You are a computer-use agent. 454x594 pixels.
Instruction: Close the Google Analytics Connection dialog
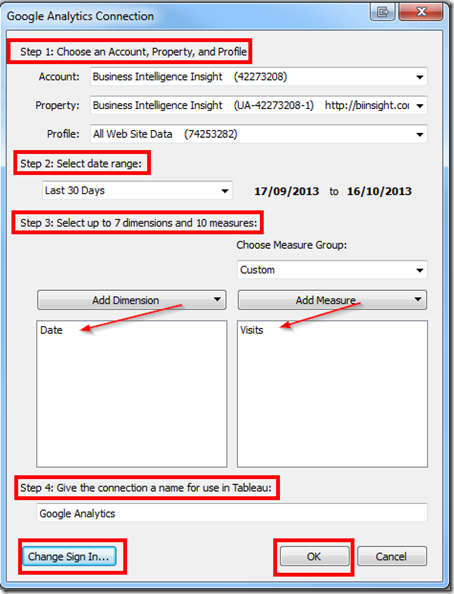pyautogui.click(x=421, y=12)
